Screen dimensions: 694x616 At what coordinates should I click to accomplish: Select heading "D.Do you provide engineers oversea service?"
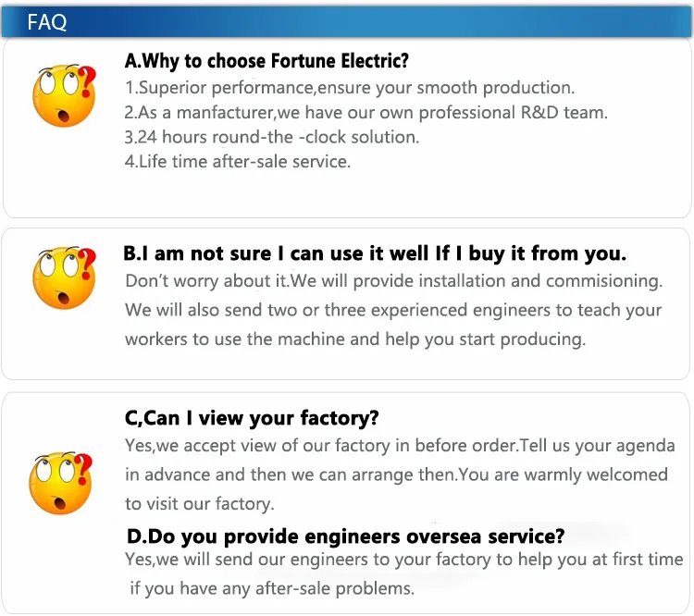(x=345, y=535)
